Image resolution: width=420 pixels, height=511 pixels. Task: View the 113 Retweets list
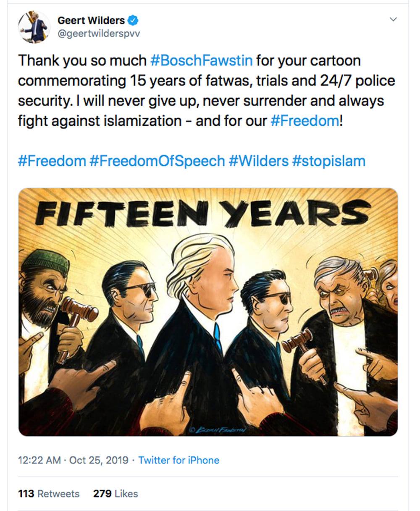49,493
